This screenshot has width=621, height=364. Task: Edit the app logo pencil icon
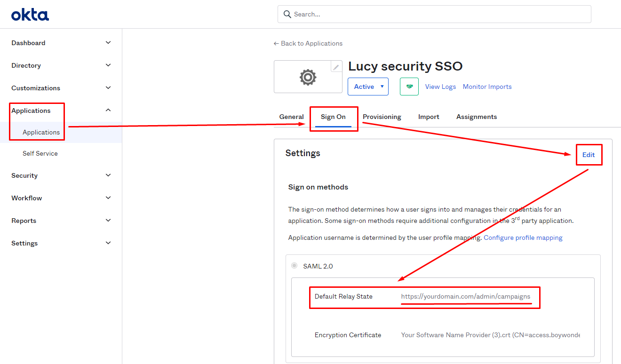point(336,67)
